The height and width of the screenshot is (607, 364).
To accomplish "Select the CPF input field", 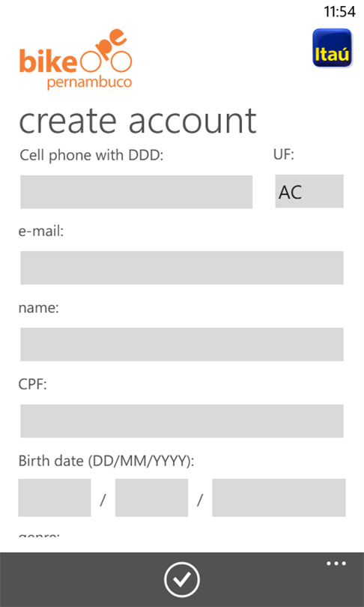I will [x=182, y=421].
